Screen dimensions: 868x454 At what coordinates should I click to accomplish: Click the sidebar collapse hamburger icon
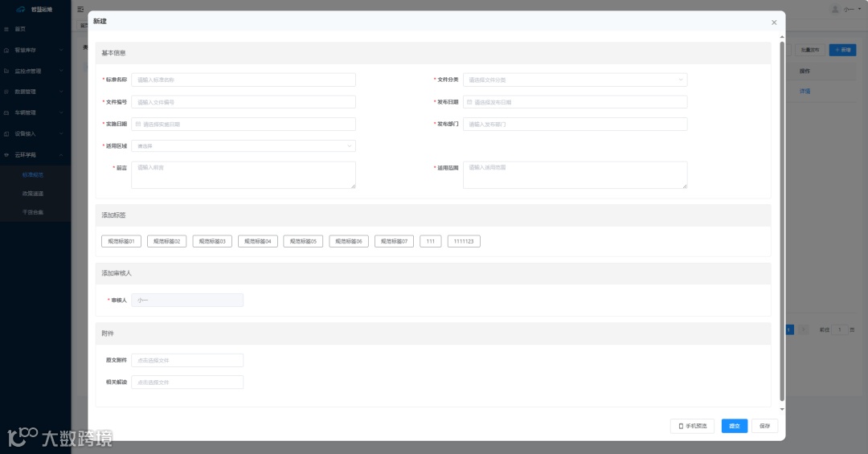click(x=81, y=10)
